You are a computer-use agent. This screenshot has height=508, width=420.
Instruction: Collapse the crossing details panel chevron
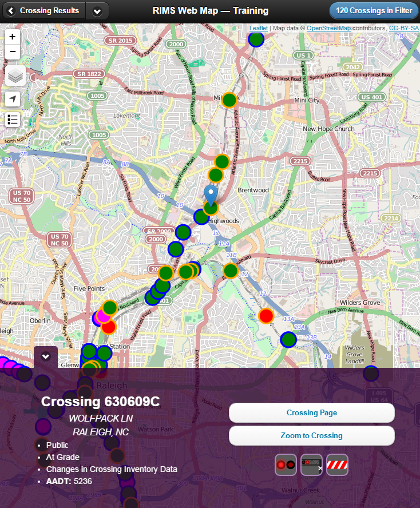[x=46, y=357]
